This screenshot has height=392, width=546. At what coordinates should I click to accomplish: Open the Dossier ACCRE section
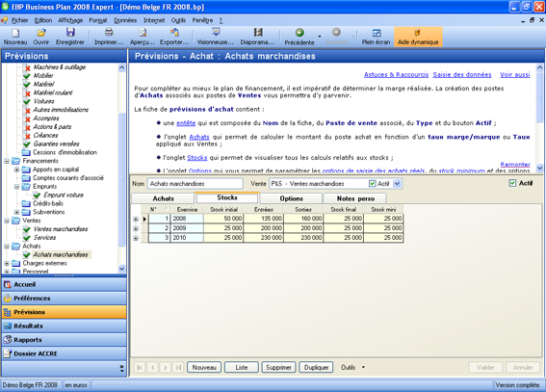pyautogui.click(x=65, y=353)
